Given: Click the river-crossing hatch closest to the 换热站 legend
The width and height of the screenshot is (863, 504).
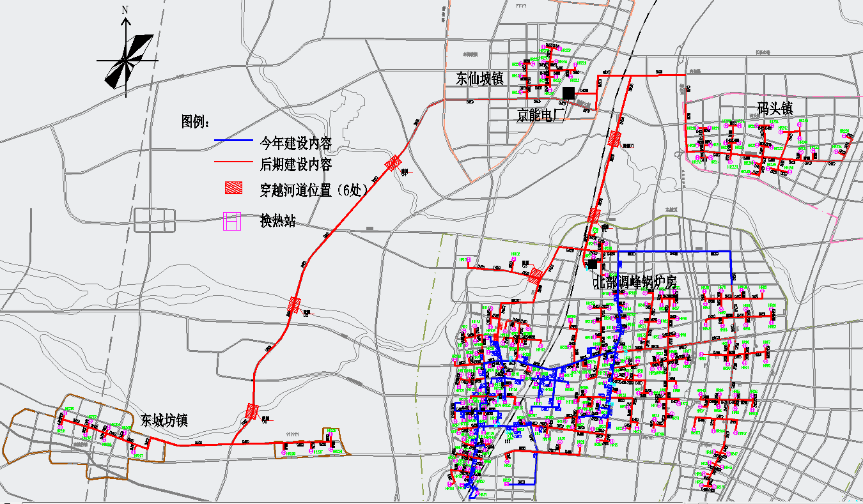Looking at the screenshot, I should pyautogui.click(x=294, y=303).
